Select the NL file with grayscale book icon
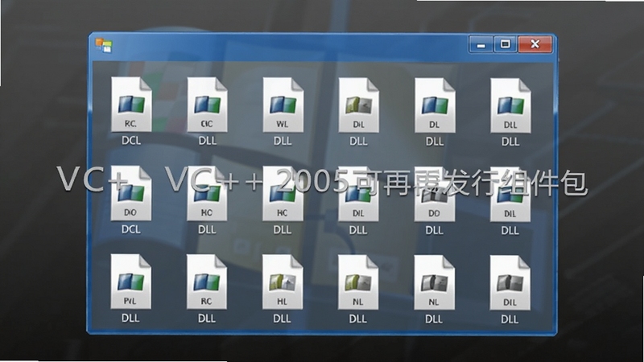The height and width of the screenshot is (362, 644). coord(434,282)
